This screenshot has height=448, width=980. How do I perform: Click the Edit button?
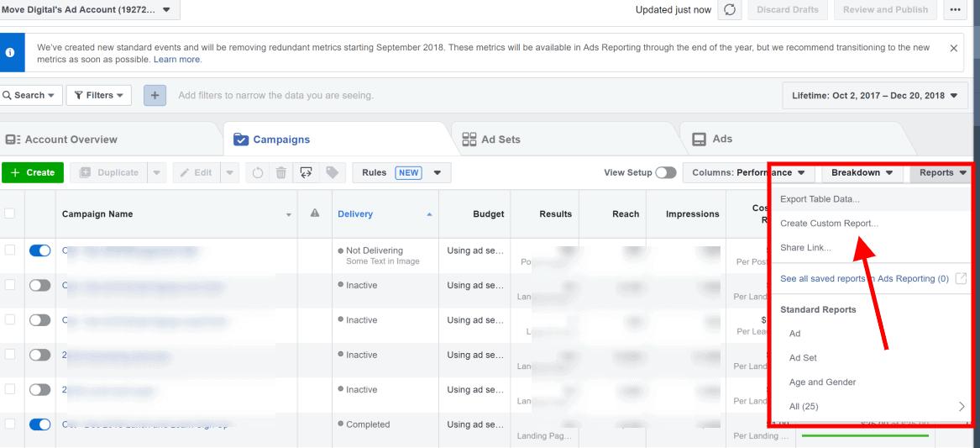197,172
